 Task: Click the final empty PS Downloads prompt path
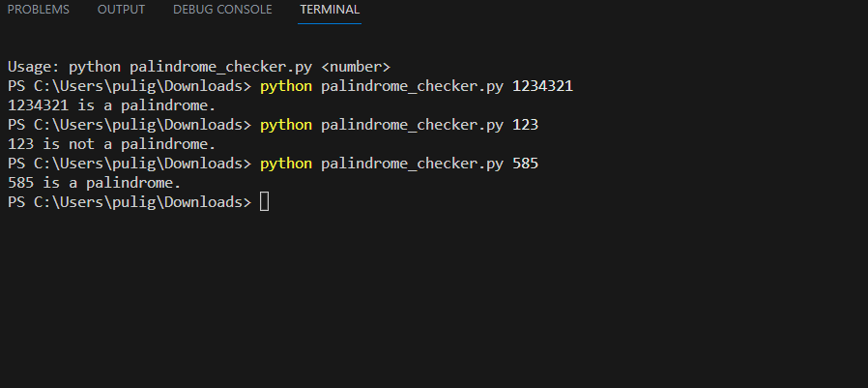pyautogui.click(x=129, y=202)
